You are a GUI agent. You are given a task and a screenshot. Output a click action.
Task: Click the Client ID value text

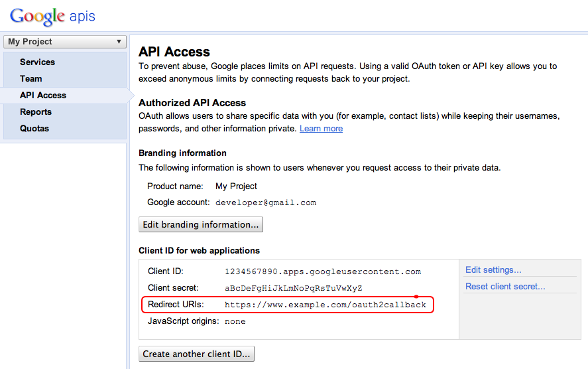pos(323,271)
